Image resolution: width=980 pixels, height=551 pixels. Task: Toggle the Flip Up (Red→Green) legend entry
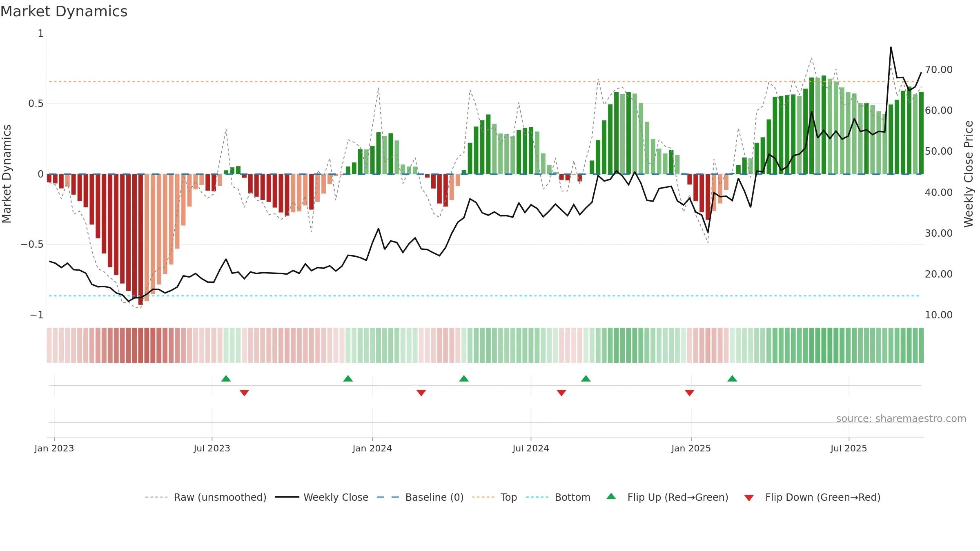[667, 497]
